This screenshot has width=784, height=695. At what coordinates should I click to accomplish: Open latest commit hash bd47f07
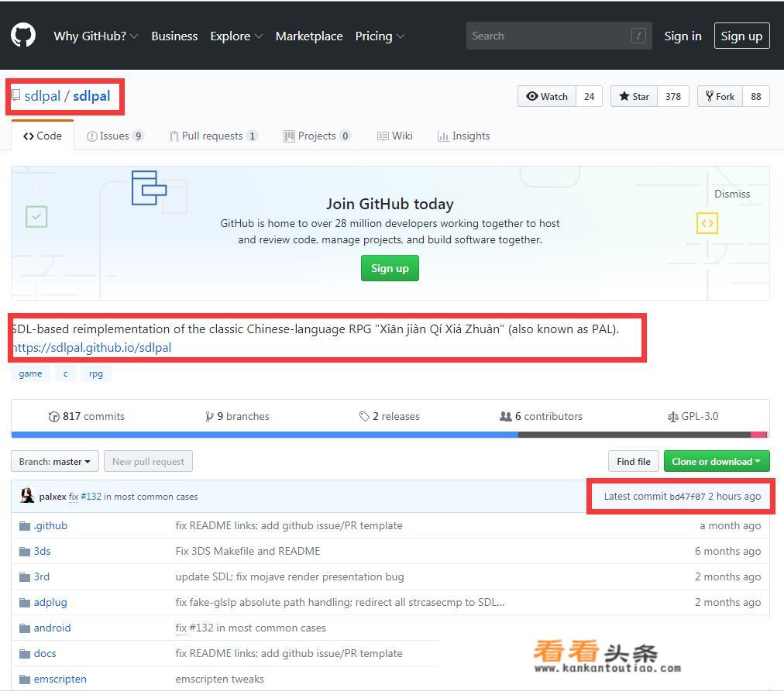(x=687, y=497)
